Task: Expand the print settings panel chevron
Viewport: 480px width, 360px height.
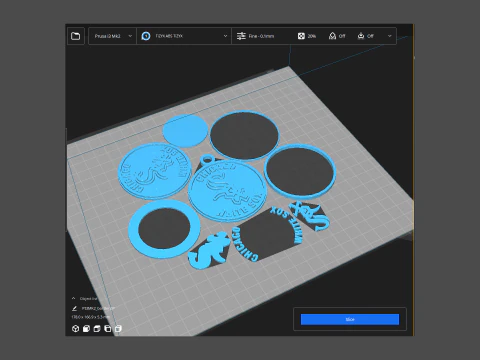Action: 389,36
